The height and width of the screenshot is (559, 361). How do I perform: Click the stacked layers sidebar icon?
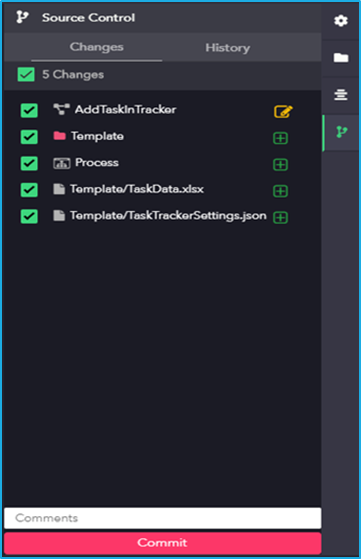(341, 95)
